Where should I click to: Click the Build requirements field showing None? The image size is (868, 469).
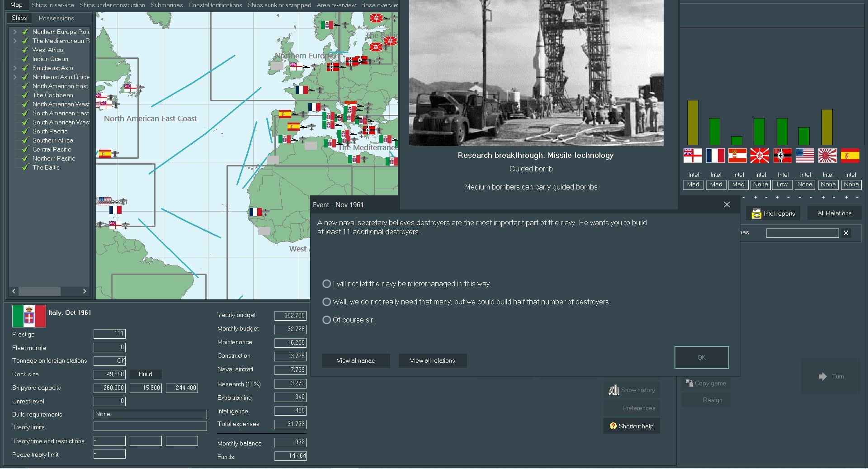tap(150, 414)
